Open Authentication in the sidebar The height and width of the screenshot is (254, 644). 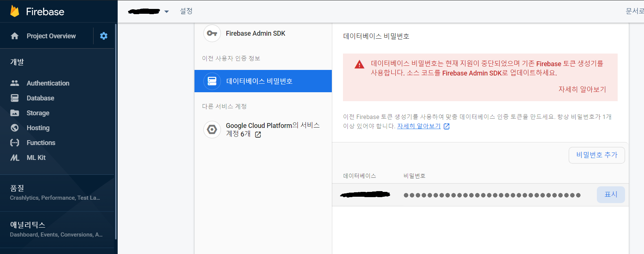pos(48,83)
